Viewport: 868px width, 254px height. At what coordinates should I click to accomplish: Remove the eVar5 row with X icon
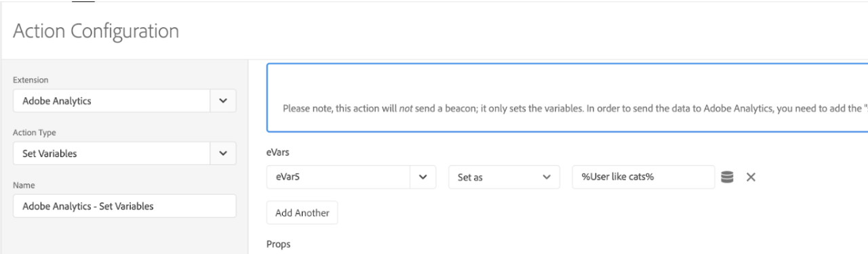[751, 177]
